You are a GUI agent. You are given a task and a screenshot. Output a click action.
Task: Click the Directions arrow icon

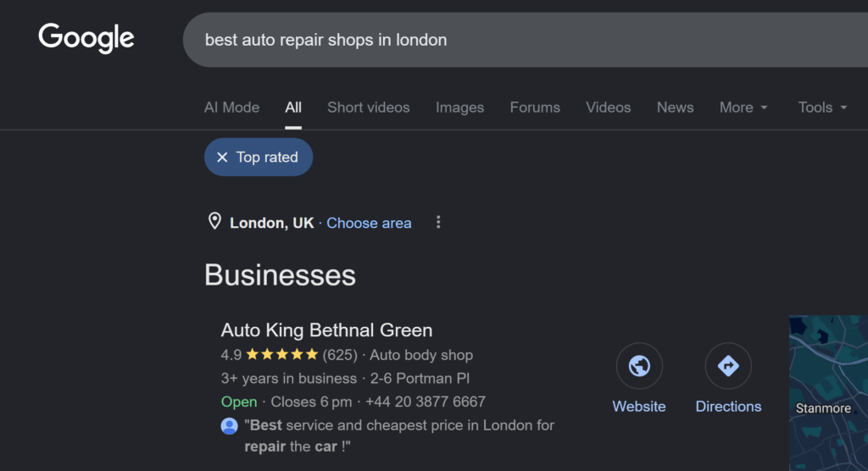[728, 366]
